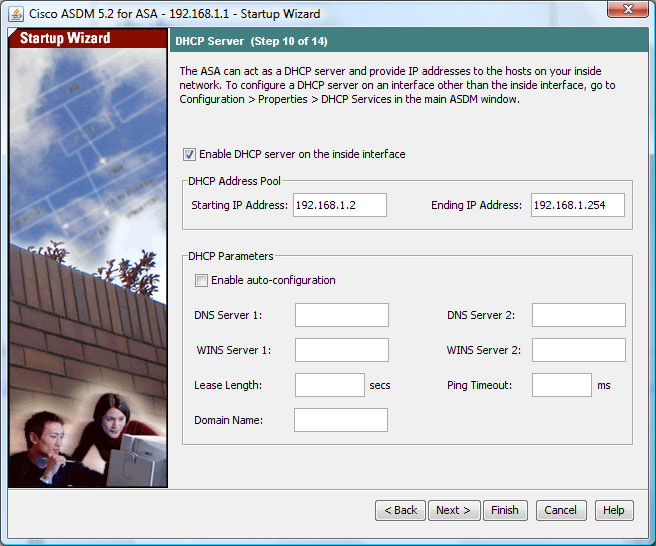Advance with the Next button

click(454, 510)
